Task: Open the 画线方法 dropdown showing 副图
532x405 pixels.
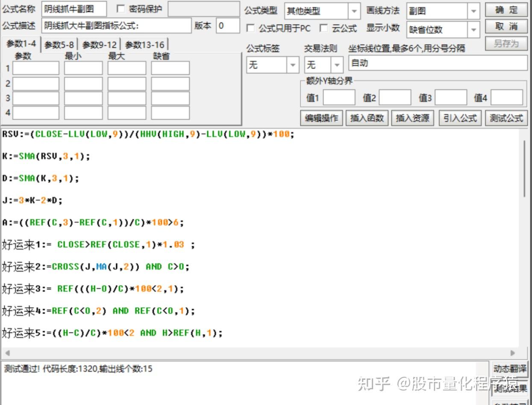Action: click(x=473, y=11)
